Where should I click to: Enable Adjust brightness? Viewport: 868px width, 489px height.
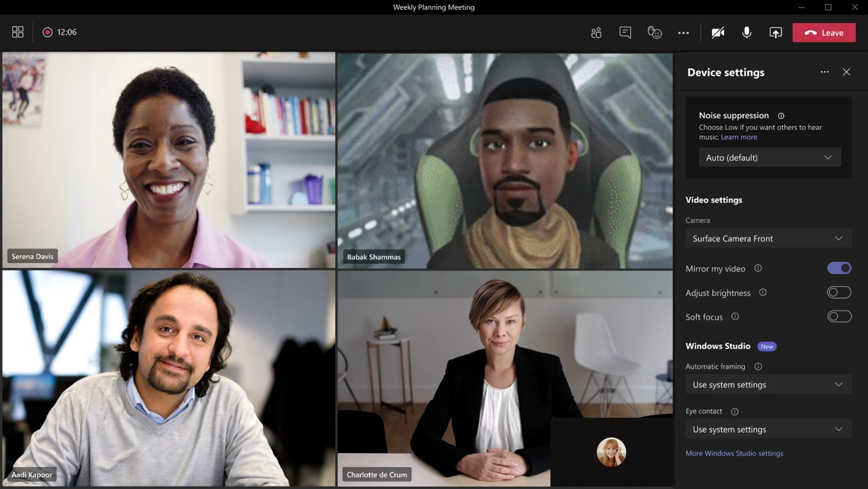point(839,292)
